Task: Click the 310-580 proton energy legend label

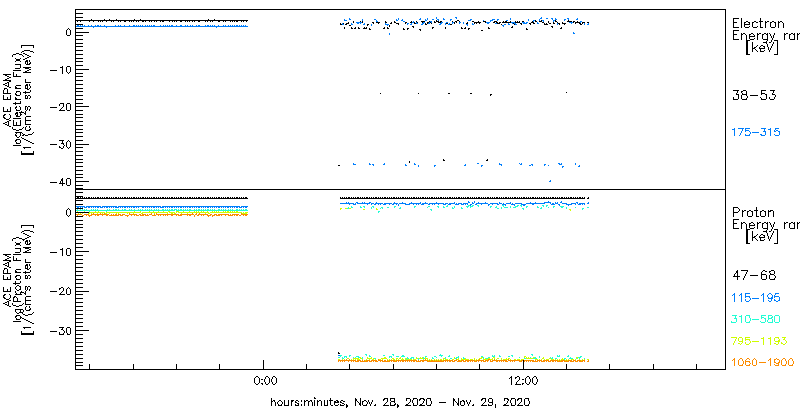Action: click(x=756, y=320)
